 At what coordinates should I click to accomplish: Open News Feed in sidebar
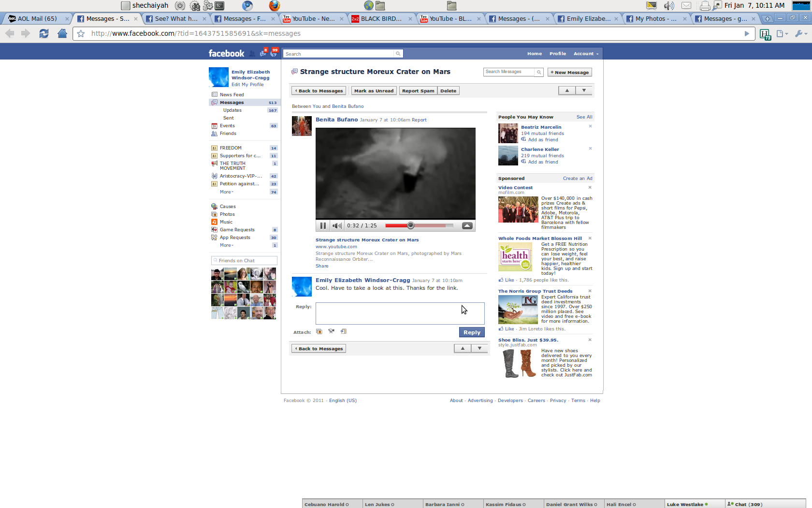pos(232,95)
